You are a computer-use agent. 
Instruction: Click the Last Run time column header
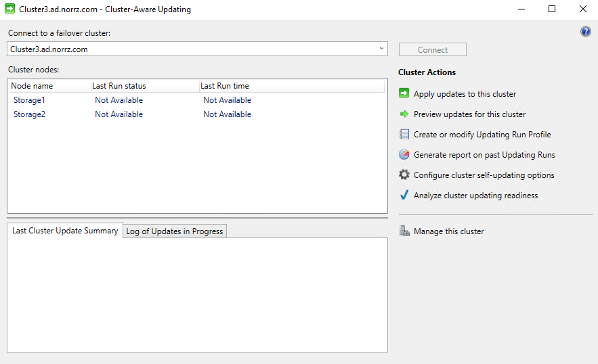point(225,86)
